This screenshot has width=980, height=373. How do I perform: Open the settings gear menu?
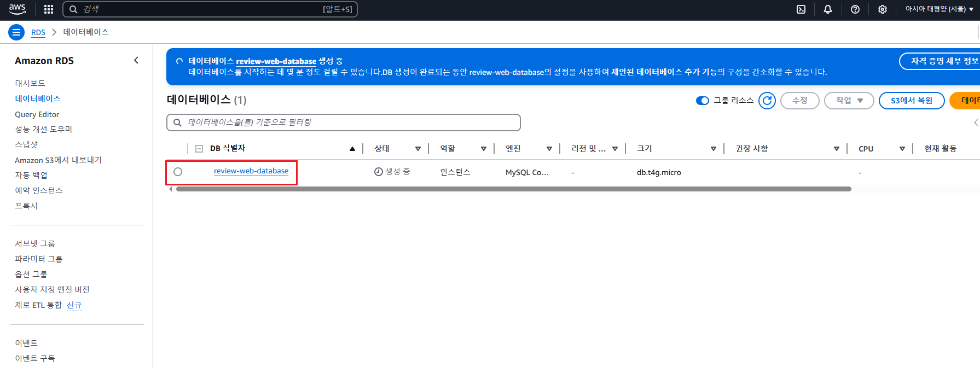click(x=883, y=9)
